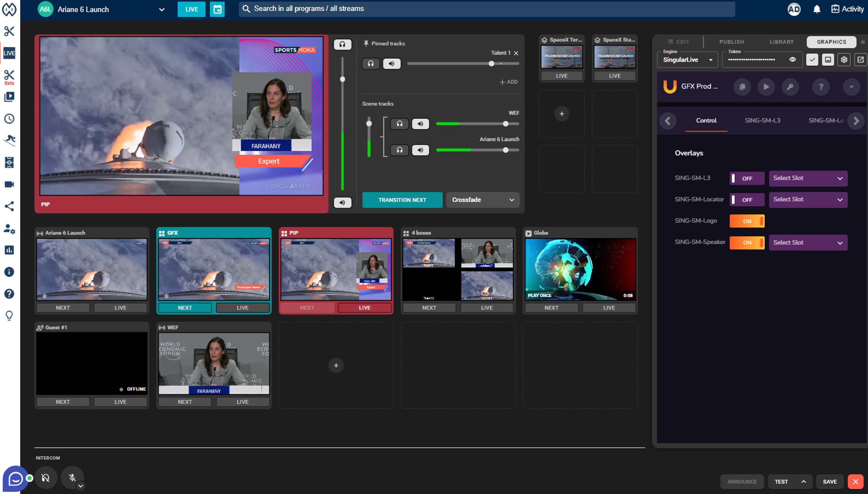Open the Crossfade transition dropdown
Viewport: 868px width, 494px height.
[483, 200]
